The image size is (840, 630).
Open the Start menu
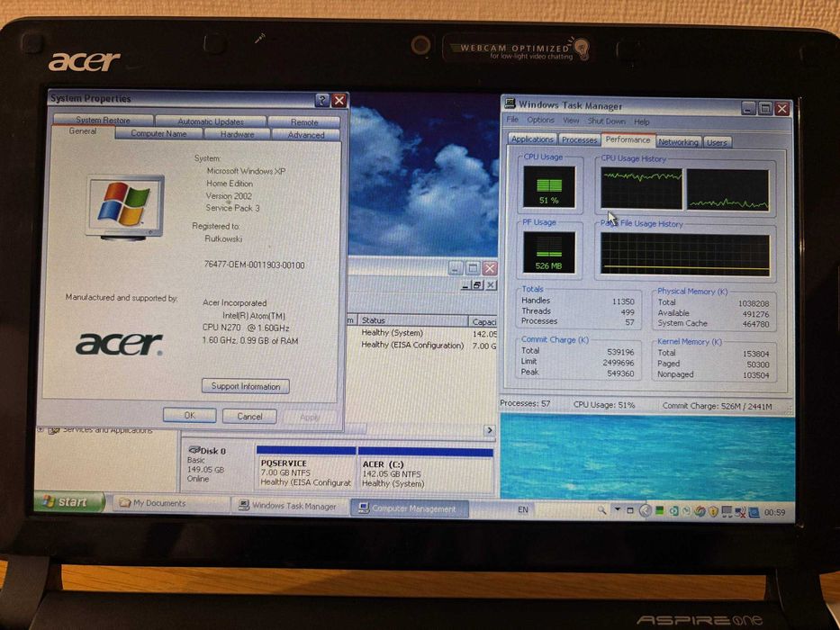pyautogui.click(x=68, y=501)
